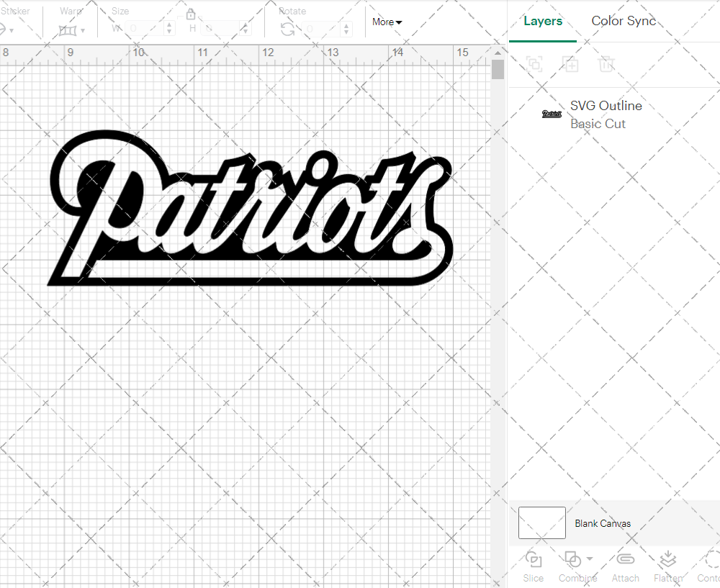The image size is (720, 588).
Task: Toggle the size lock aspect ratio
Action: click(191, 14)
